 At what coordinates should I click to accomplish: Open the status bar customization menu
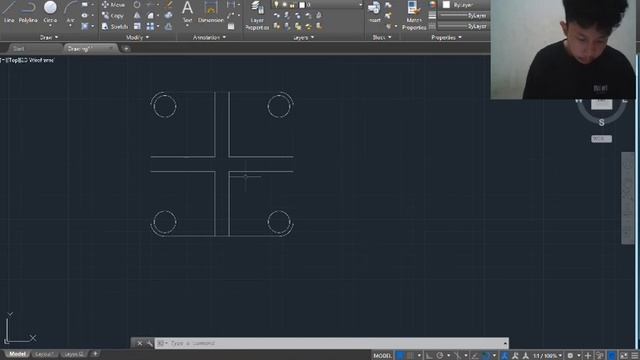(635, 356)
